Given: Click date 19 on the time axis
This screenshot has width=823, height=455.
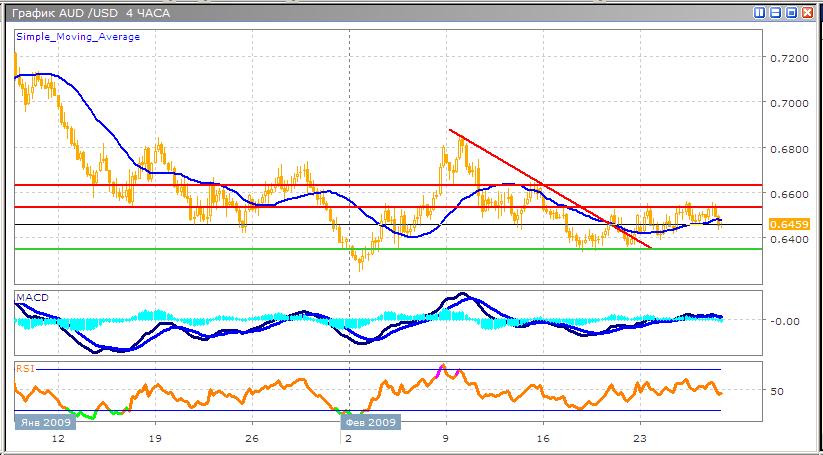Looking at the screenshot, I should [154, 439].
